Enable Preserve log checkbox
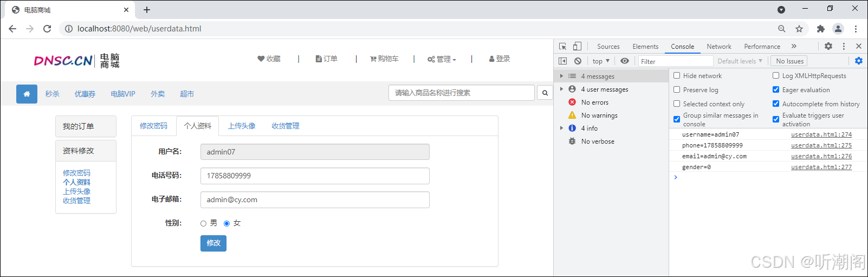Image resolution: width=868 pixels, height=277 pixels. click(677, 89)
